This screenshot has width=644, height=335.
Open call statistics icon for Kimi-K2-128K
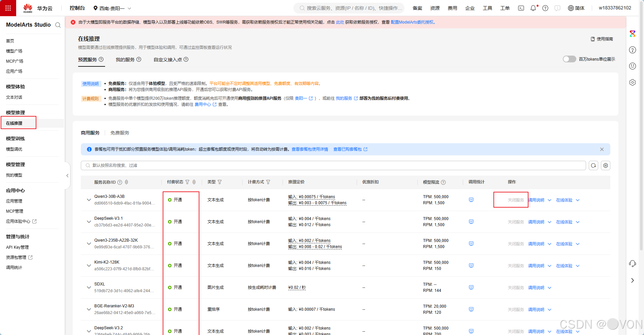pyautogui.click(x=471, y=266)
